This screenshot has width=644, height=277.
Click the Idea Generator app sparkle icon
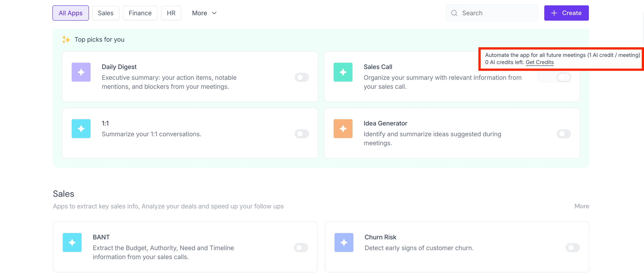pyautogui.click(x=343, y=128)
